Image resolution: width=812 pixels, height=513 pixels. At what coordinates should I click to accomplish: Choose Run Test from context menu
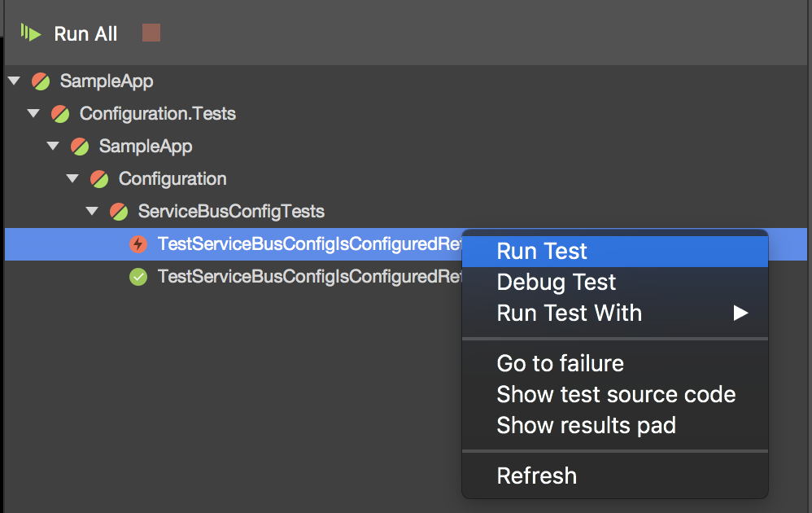(542, 252)
